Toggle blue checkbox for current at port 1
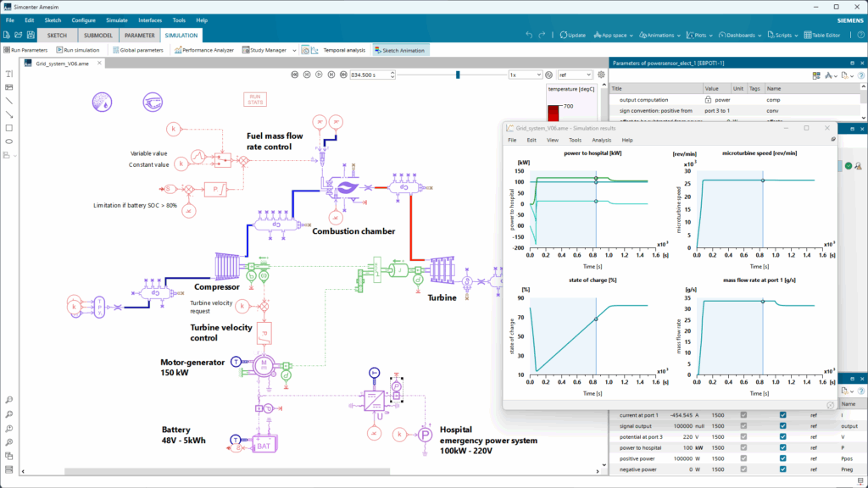The image size is (868, 488). [x=783, y=414]
